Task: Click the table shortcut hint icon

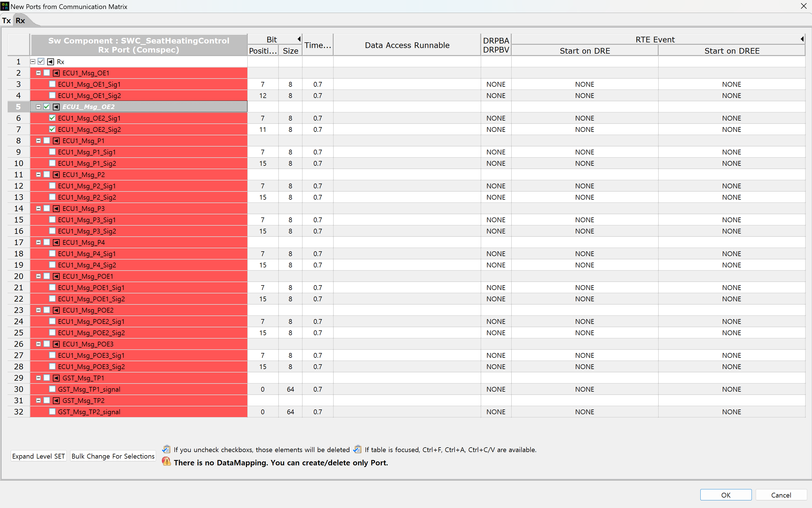Action: 358,449
